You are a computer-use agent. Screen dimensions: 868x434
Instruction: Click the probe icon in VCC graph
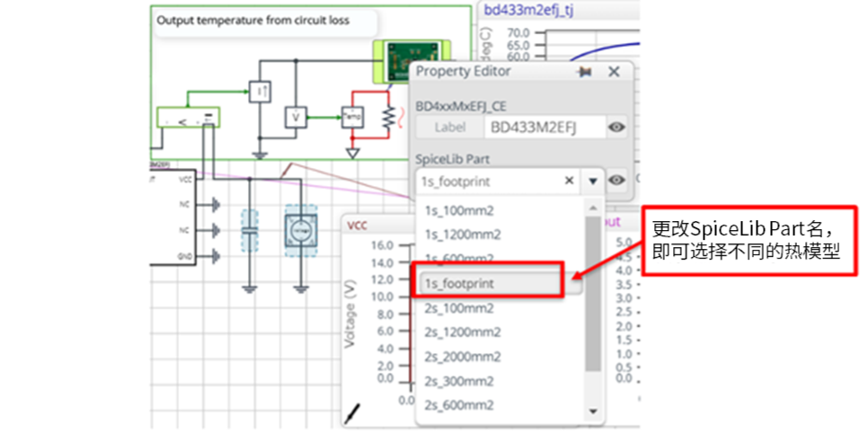click(354, 414)
